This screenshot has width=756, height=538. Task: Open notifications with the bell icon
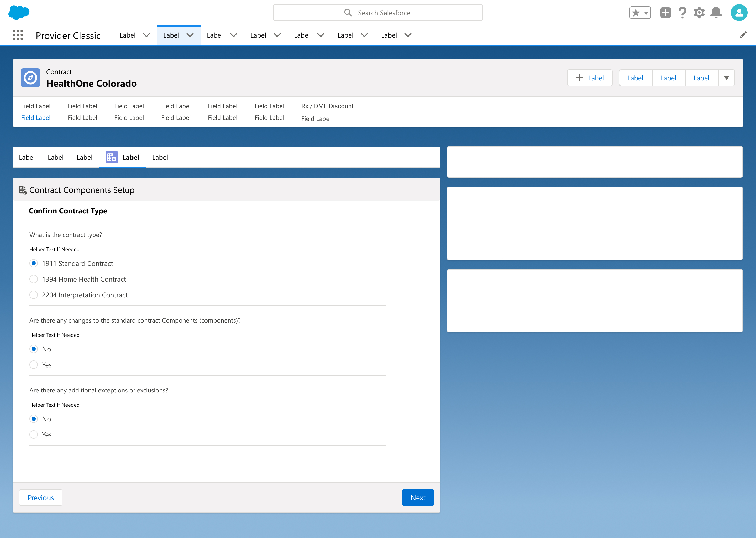[716, 13]
